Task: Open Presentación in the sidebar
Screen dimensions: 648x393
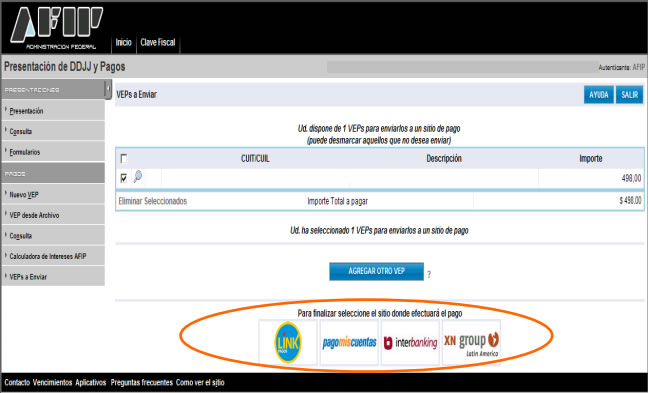Action: 26,111
